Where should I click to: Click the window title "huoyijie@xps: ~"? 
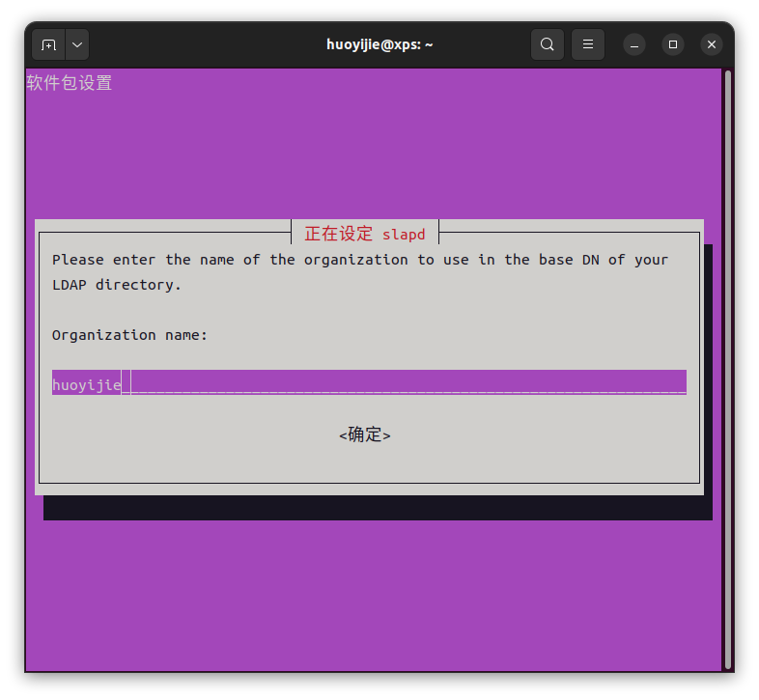379,44
